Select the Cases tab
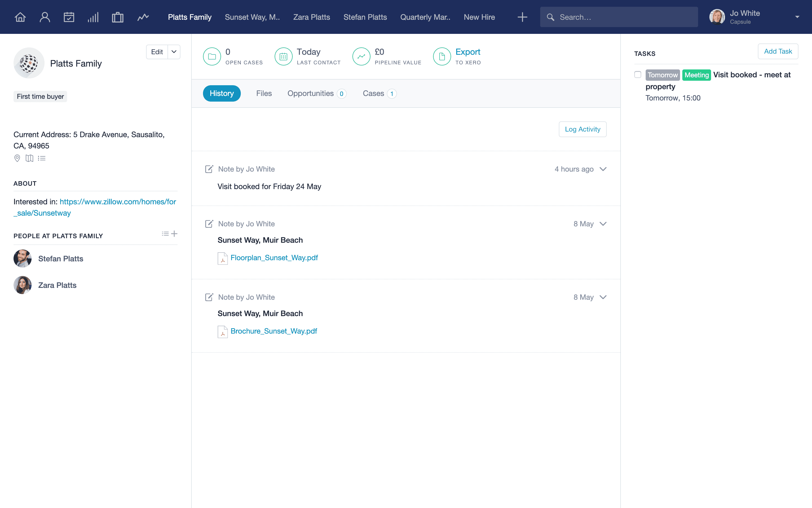The image size is (812, 508). (379, 93)
